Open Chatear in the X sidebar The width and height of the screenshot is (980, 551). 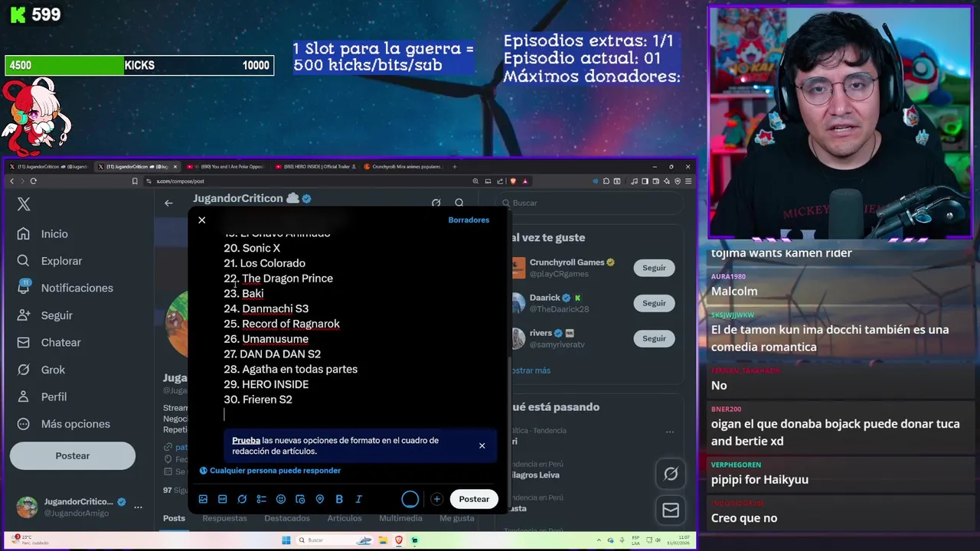(x=49, y=343)
